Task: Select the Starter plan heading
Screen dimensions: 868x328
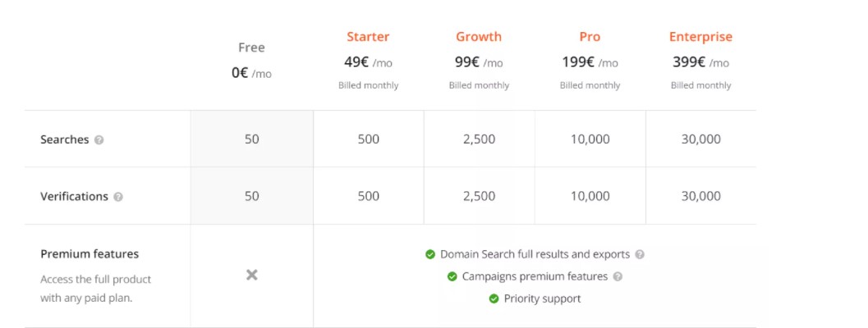Action: (368, 37)
